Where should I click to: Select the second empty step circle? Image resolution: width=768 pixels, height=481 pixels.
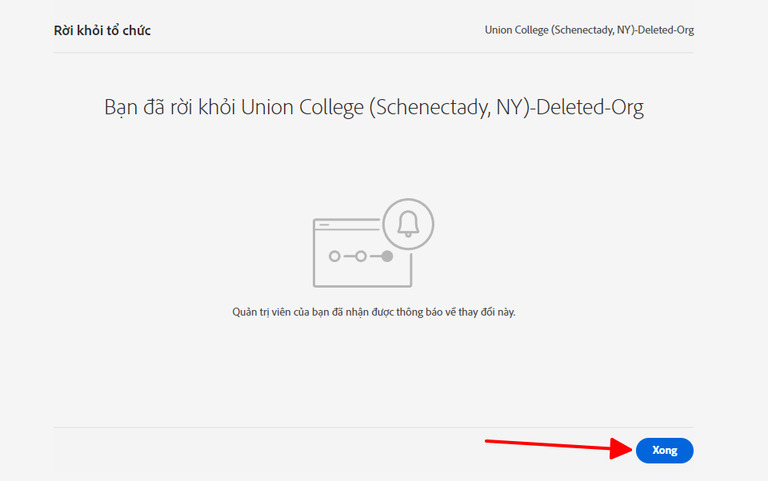[x=361, y=256]
